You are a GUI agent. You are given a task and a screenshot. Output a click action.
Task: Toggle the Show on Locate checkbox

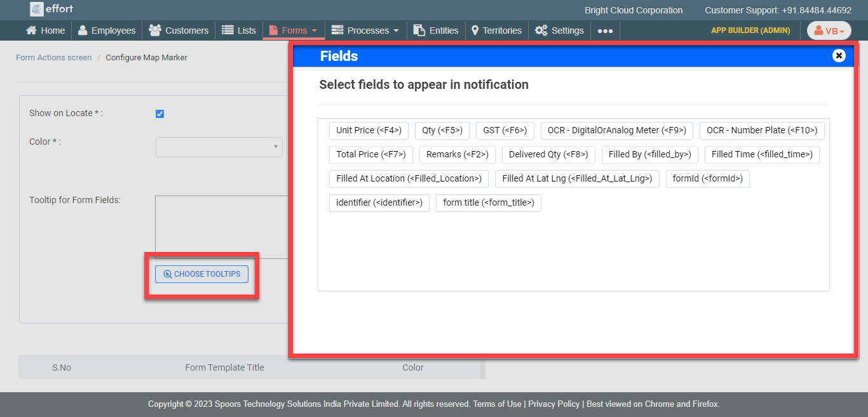160,114
